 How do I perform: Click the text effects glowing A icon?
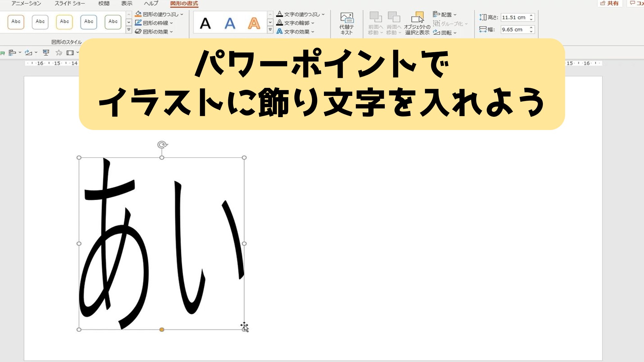click(279, 31)
